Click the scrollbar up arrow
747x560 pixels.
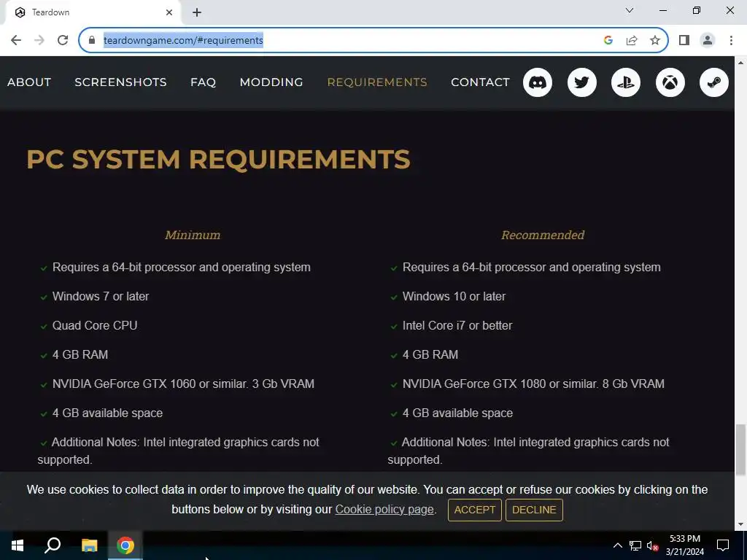coord(740,63)
